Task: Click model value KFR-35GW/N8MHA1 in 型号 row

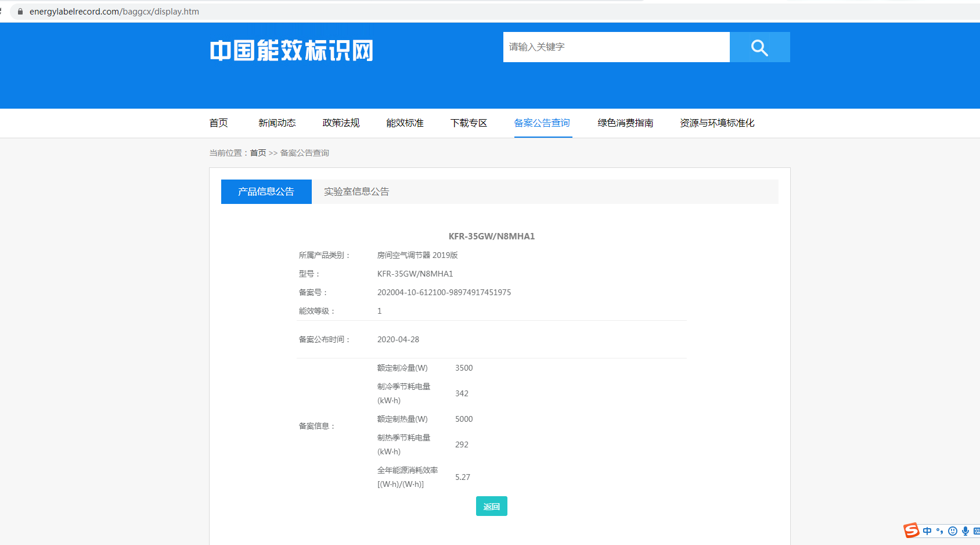Action: pos(415,274)
